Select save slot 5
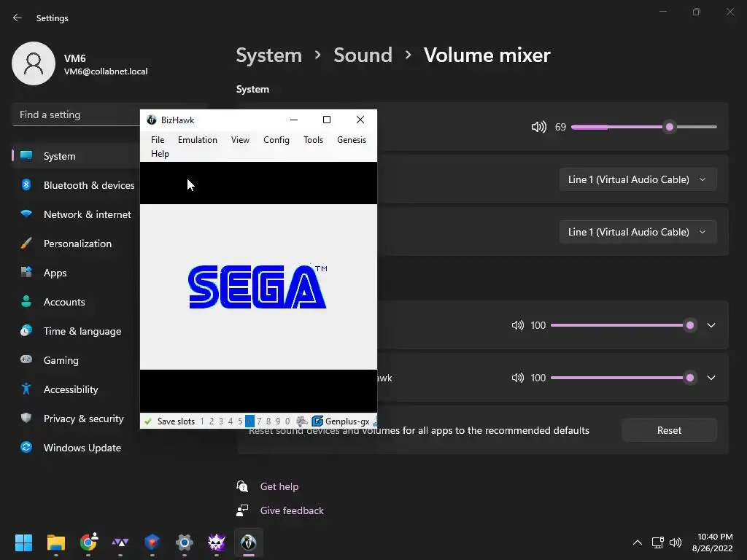747x560 pixels. pyautogui.click(x=240, y=421)
